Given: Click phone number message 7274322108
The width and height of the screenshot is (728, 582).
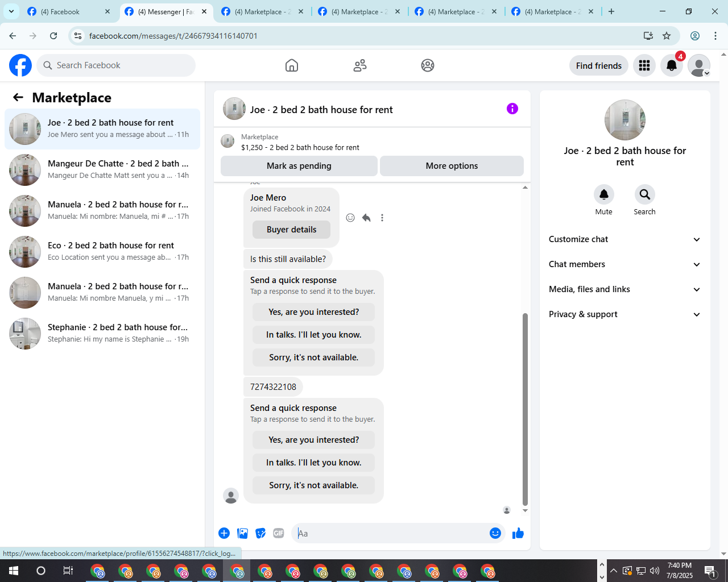Looking at the screenshot, I should (273, 387).
